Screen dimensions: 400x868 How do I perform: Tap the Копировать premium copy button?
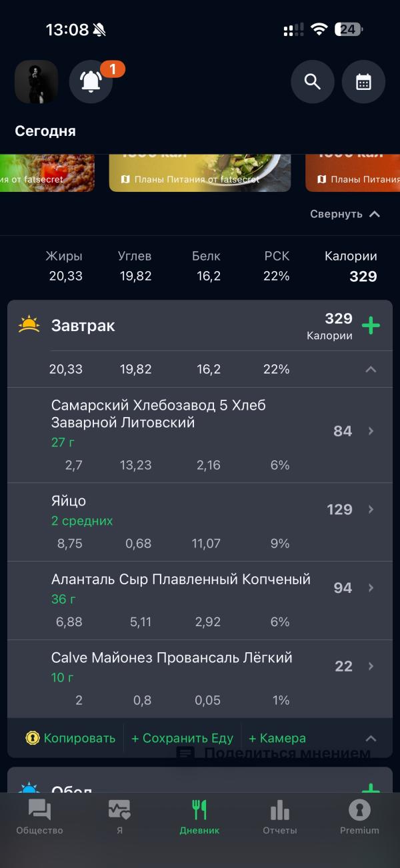pos(71,738)
